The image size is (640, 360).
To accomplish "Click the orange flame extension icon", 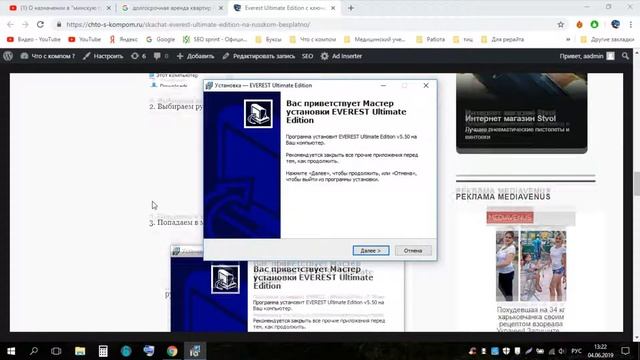I will (x=579, y=24).
